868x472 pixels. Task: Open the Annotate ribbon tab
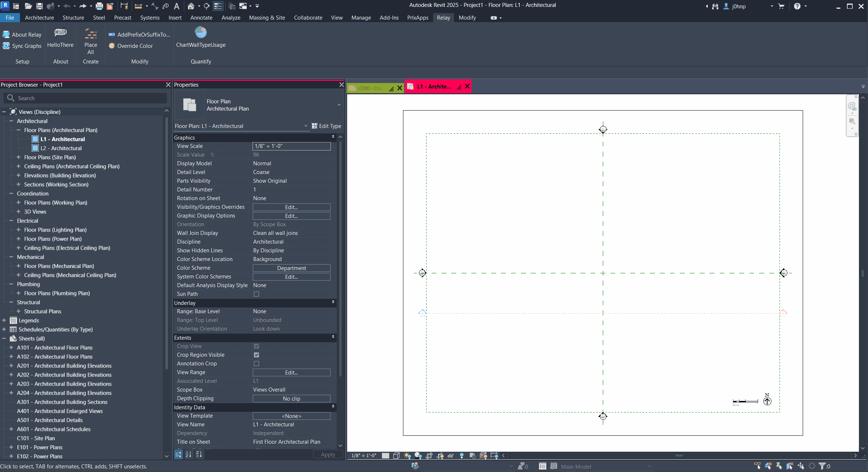point(201,17)
